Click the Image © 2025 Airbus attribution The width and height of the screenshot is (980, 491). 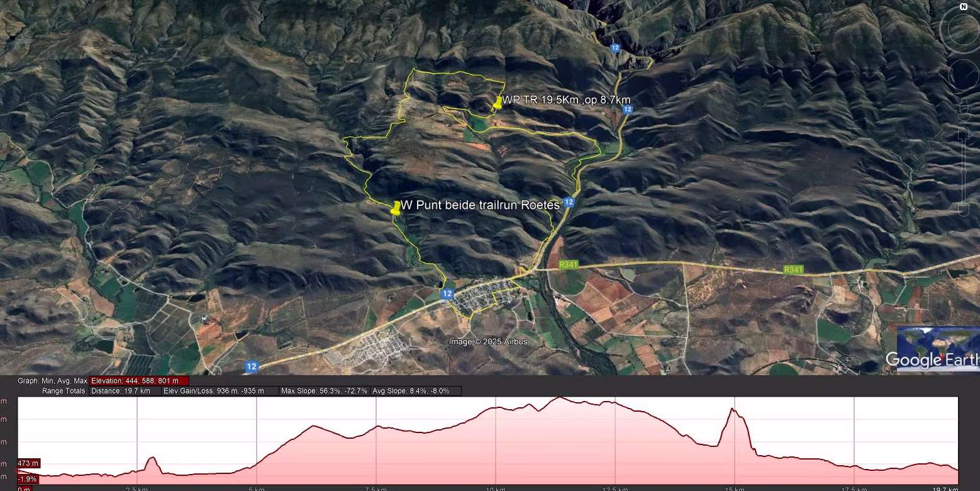[x=488, y=342]
